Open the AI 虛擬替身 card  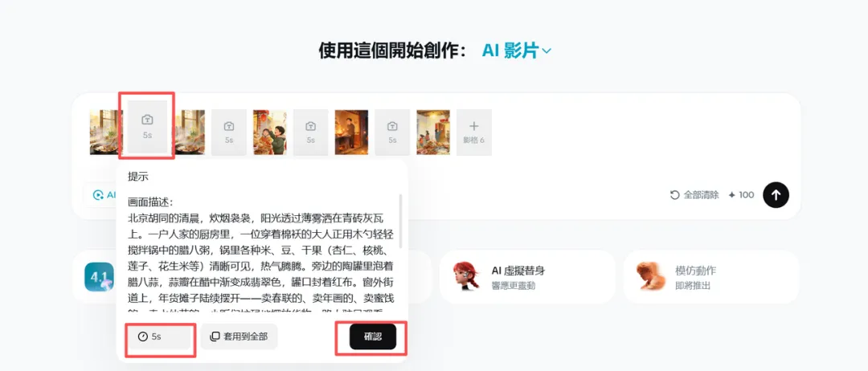point(527,276)
